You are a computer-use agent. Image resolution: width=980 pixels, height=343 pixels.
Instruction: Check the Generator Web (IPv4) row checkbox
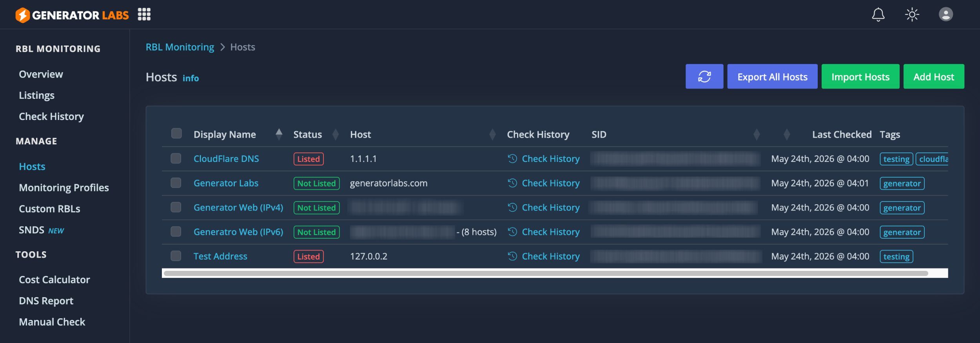(x=176, y=207)
